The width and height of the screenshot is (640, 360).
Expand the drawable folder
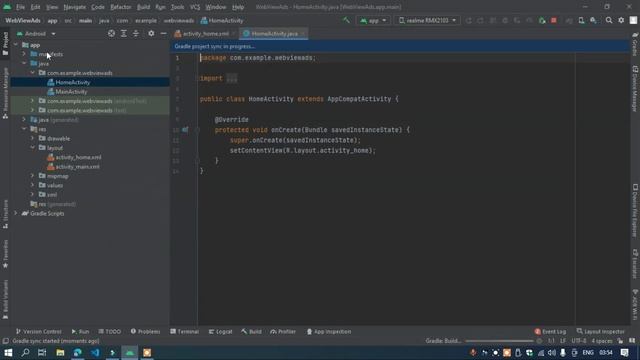tap(33, 138)
